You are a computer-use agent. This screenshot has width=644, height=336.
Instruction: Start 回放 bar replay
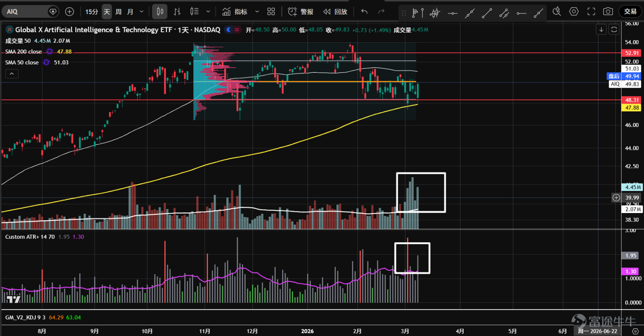pos(335,12)
